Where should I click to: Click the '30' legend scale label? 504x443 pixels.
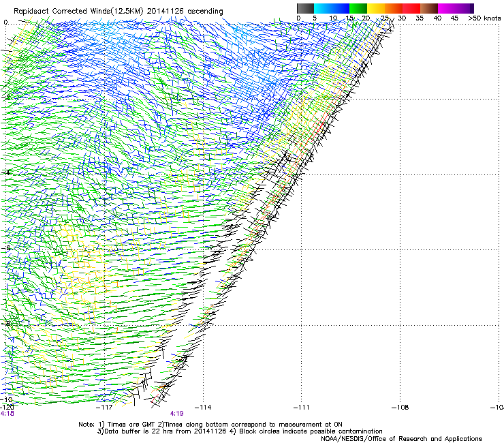[x=402, y=18]
